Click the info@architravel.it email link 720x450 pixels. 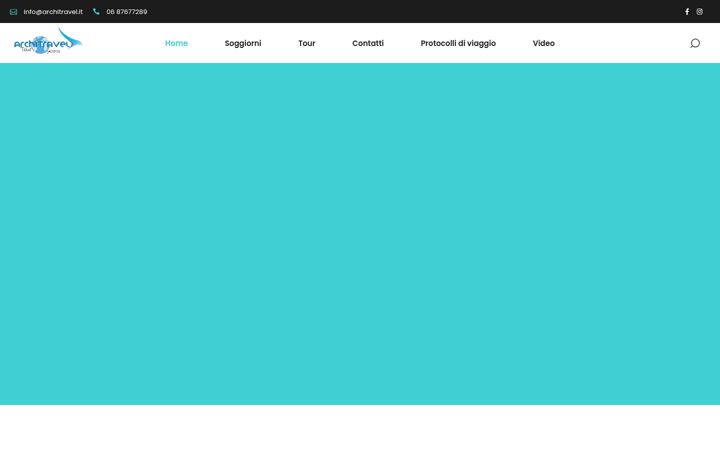click(53, 12)
